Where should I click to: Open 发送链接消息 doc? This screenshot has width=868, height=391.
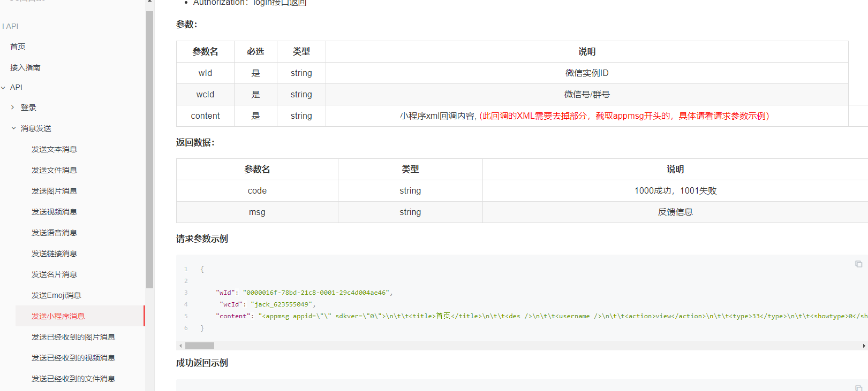click(54, 254)
